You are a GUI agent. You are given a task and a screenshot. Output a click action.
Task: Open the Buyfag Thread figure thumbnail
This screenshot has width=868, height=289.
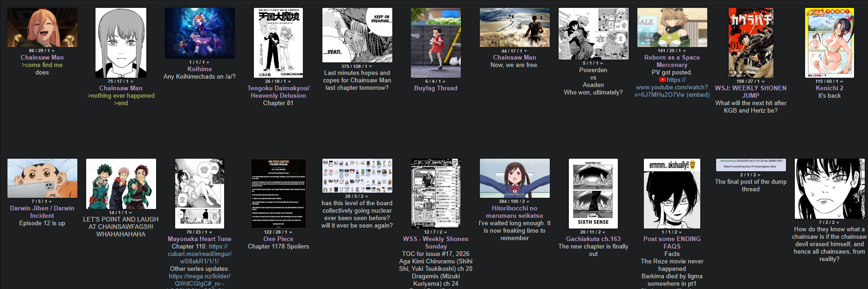click(436, 43)
